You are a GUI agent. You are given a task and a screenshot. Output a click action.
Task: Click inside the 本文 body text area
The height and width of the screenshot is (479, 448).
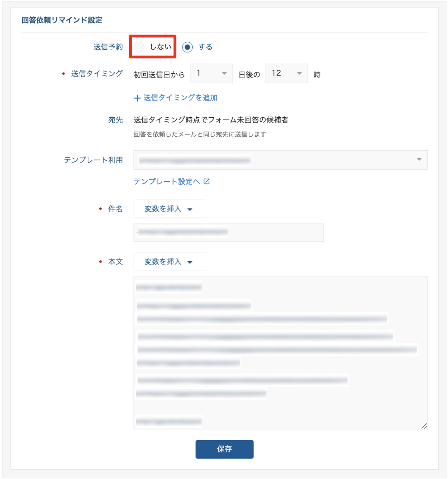coord(281,351)
